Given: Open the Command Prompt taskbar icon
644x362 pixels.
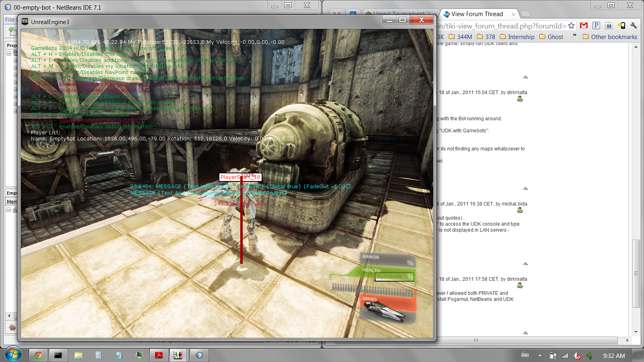Looking at the screenshot, I should point(58,355).
